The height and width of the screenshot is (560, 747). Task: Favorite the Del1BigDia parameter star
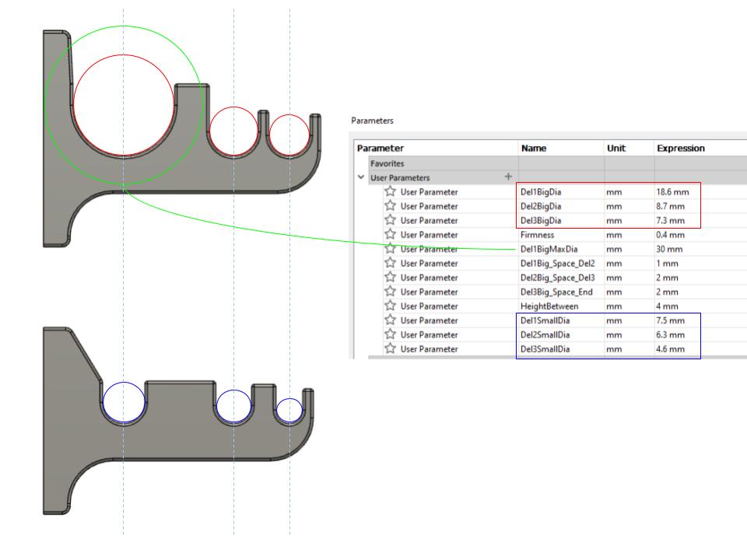(x=391, y=192)
